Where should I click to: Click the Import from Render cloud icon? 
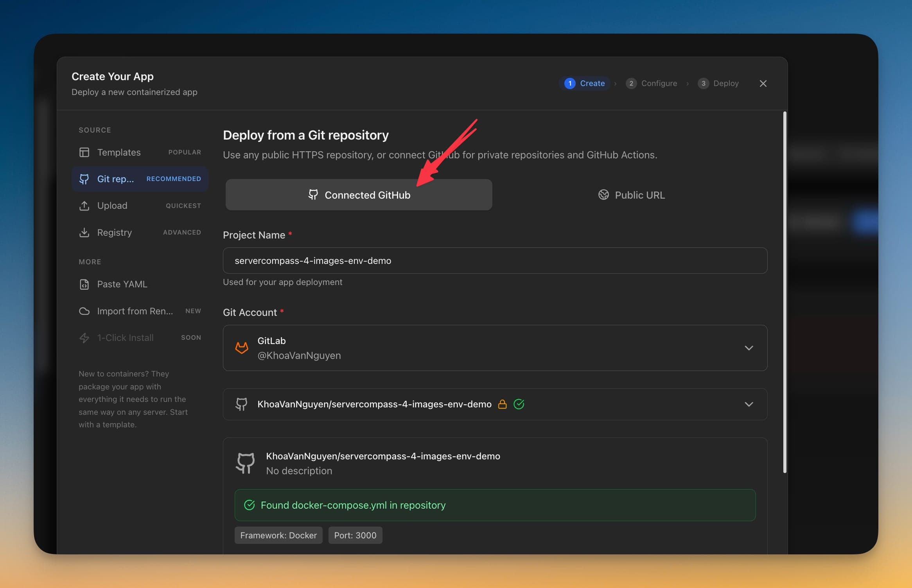click(x=84, y=311)
